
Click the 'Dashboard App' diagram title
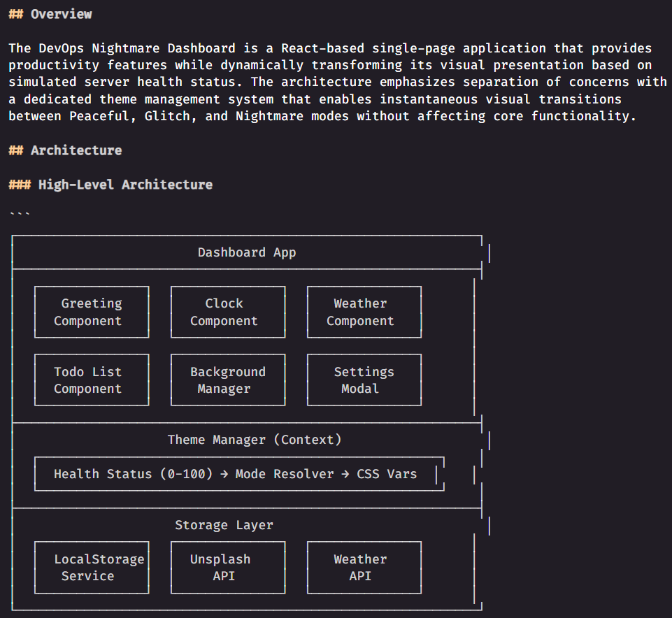(247, 252)
